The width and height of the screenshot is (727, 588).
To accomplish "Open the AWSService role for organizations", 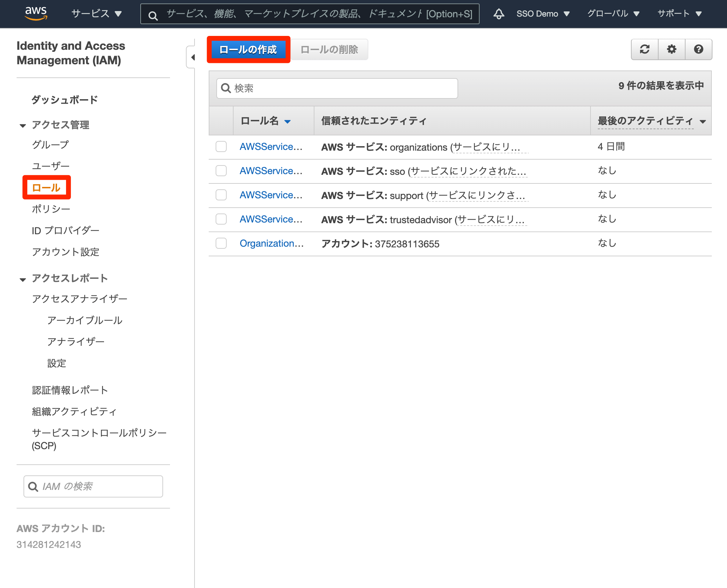I will tap(271, 146).
